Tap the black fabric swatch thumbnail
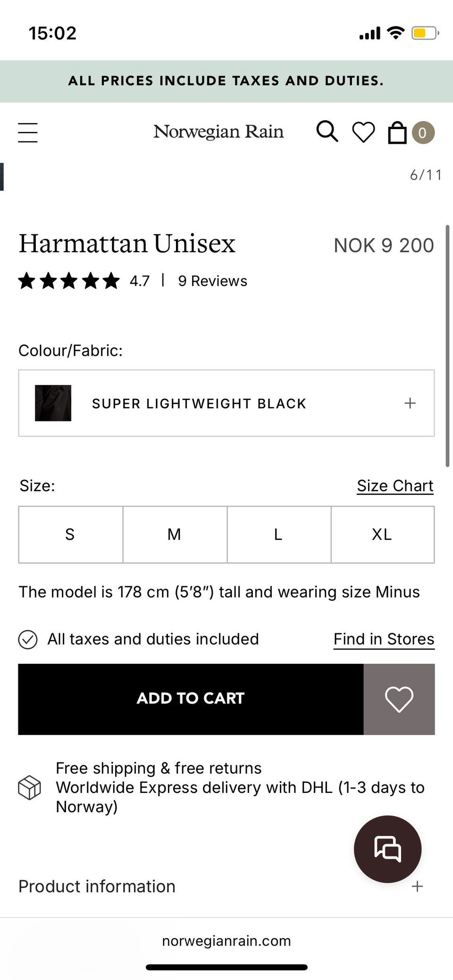The height and width of the screenshot is (980, 453). (x=53, y=403)
